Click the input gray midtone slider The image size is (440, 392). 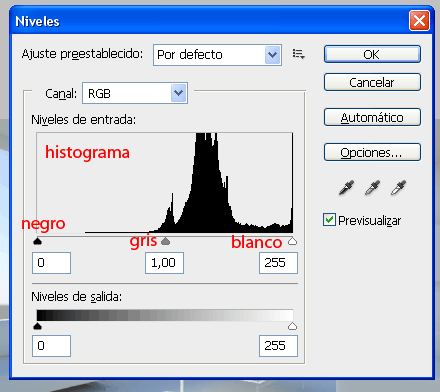[x=165, y=241]
